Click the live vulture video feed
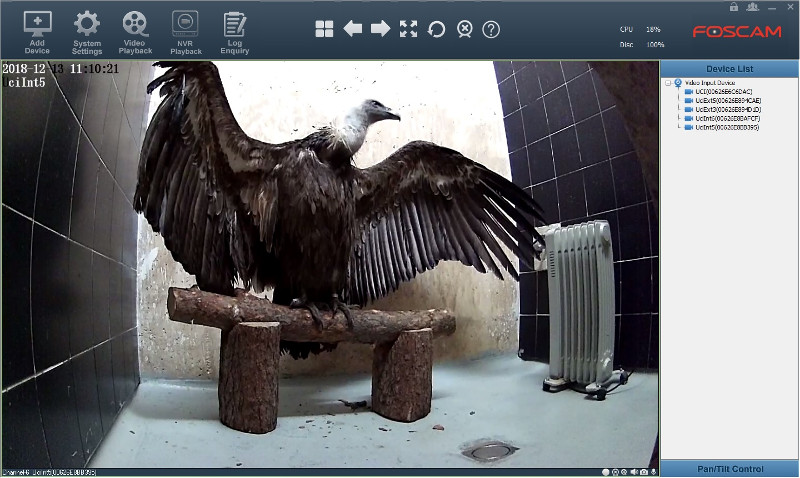The width and height of the screenshot is (800, 478). (x=330, y=264)
